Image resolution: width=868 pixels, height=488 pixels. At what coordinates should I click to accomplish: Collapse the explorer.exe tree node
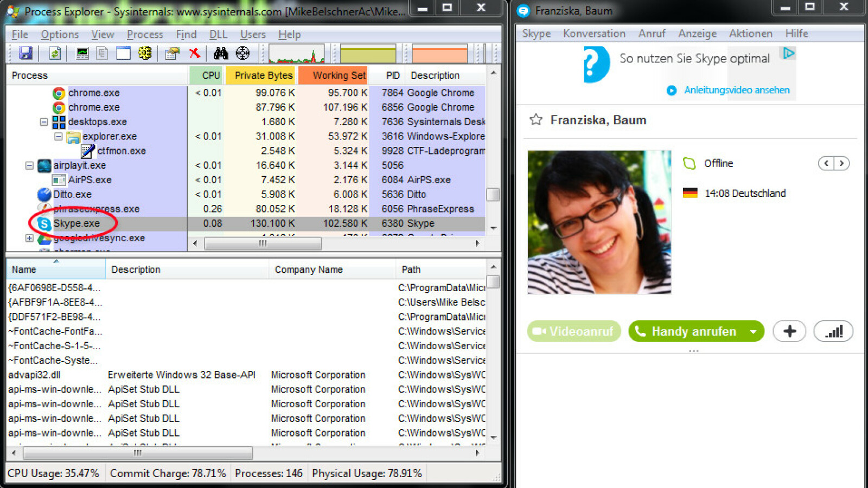(59, 137)
